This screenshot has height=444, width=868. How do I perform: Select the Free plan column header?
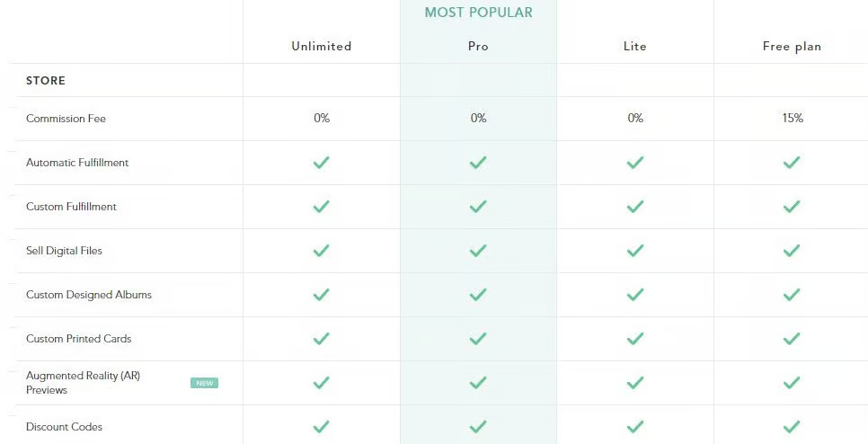click(792, 46)
